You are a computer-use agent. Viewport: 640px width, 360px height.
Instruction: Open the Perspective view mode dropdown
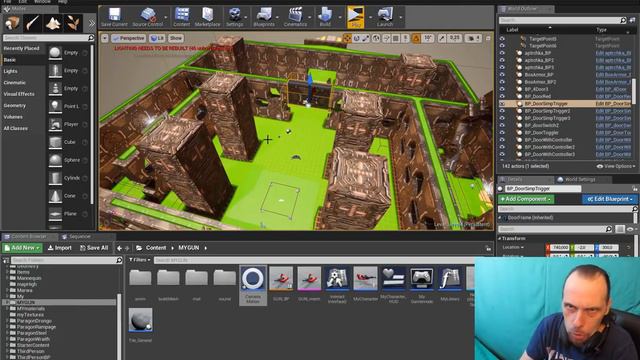tap(129, 38)
